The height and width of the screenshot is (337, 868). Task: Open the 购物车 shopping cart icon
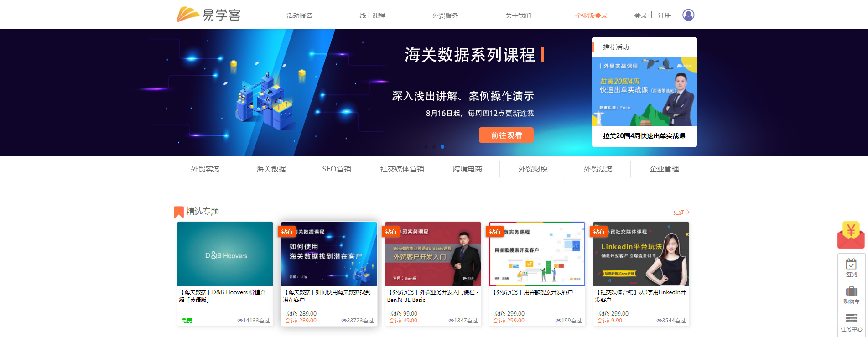coord(851,295)
